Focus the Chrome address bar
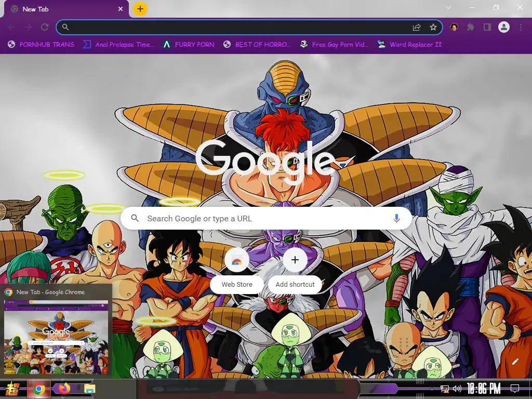 (249, 27)
